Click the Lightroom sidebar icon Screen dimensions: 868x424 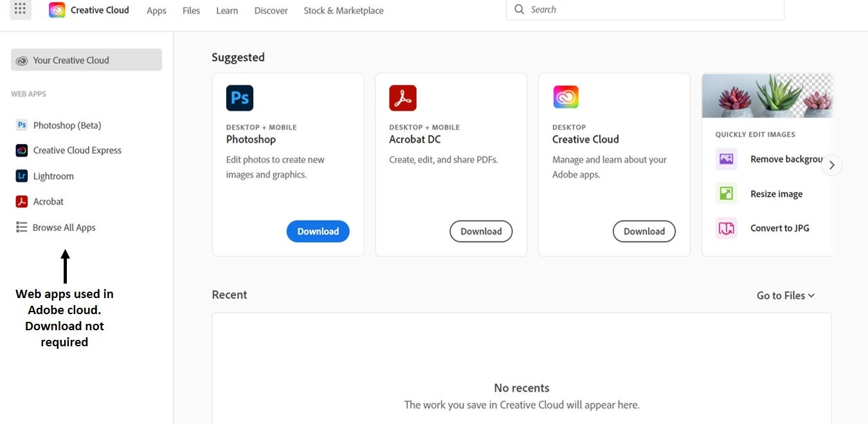(x=22, y=176)
